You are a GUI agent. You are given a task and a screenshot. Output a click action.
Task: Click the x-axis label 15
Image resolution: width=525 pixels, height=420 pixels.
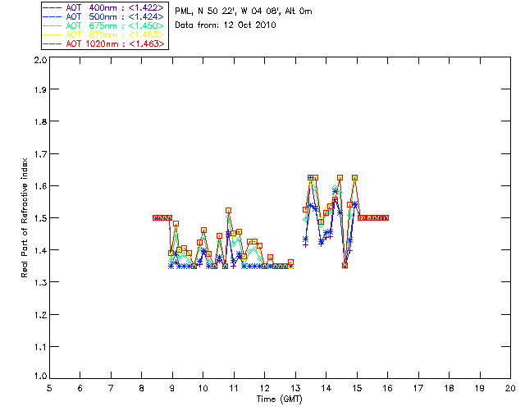(357, 388)
